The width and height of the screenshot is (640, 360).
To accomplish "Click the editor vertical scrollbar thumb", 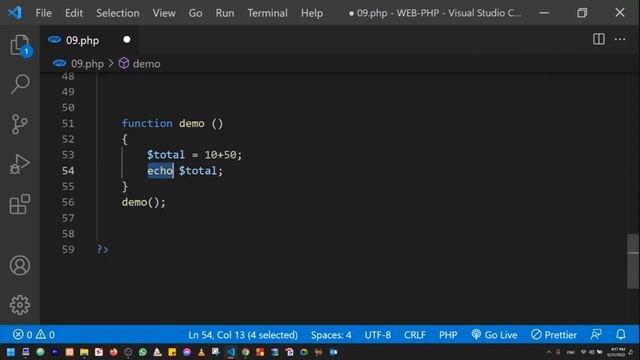I will click(x=633, y=261).
